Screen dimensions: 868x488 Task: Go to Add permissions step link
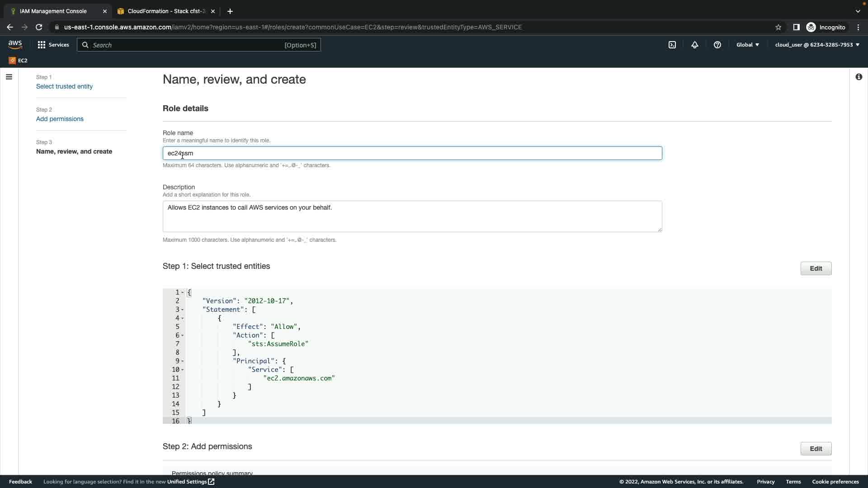[60, 119]
